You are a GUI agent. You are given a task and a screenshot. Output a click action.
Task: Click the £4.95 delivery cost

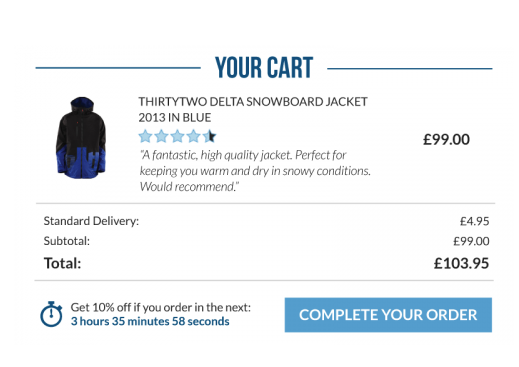pos(474,221)
